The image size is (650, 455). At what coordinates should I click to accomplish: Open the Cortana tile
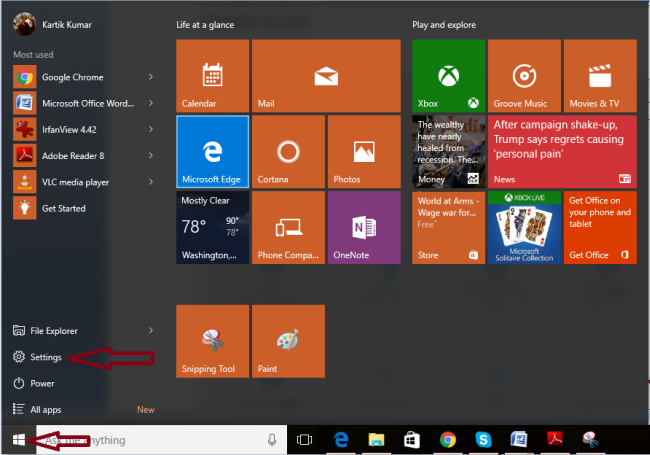pos(288,151)
